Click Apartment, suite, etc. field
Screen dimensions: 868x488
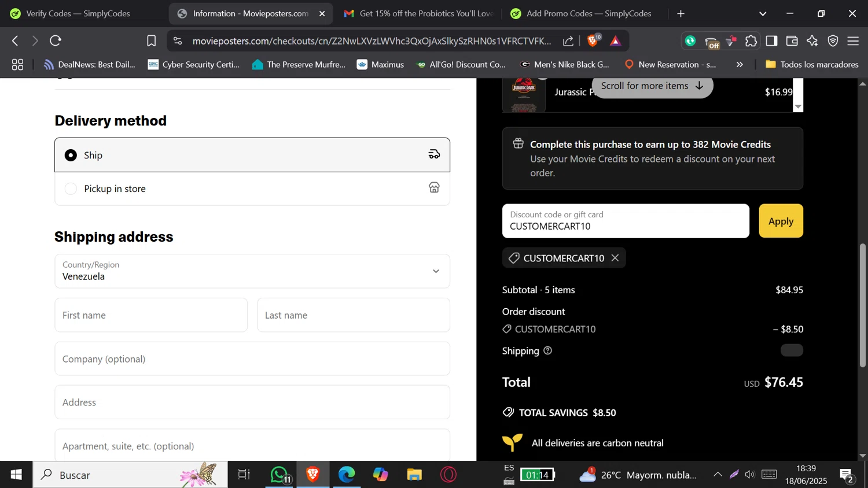pos(252,445)
